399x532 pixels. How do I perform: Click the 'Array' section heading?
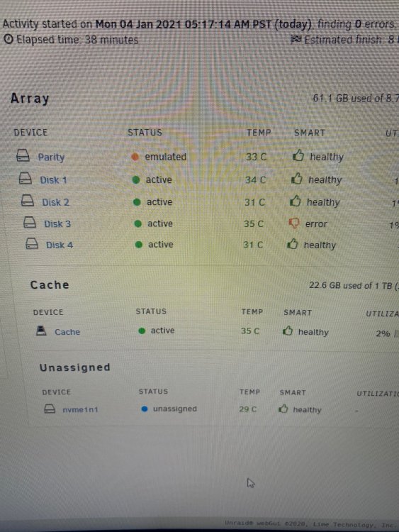coord(30,99)
